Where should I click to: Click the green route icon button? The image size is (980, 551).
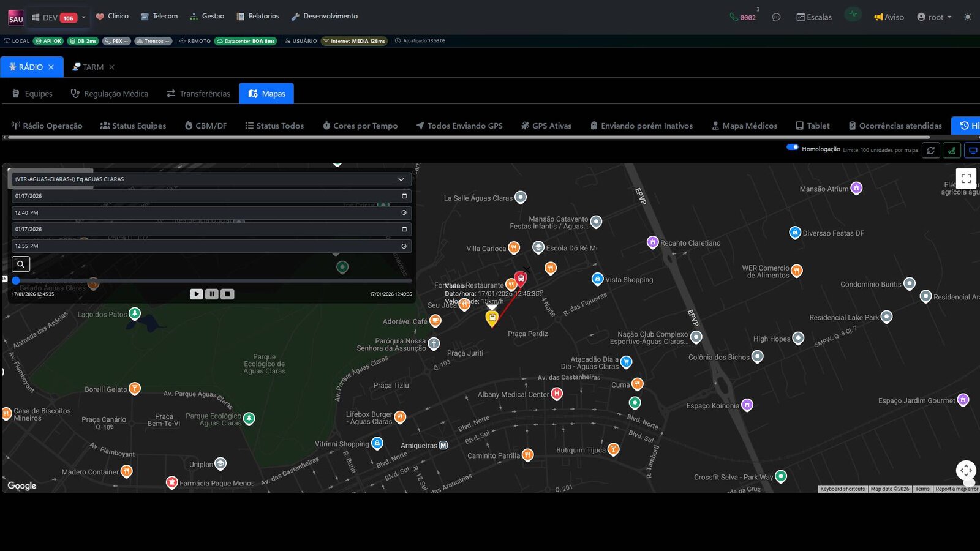coord(952,151)
